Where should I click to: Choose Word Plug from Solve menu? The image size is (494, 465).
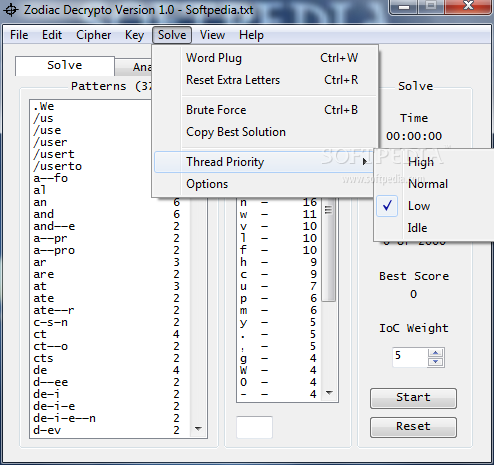pos(265,58)
